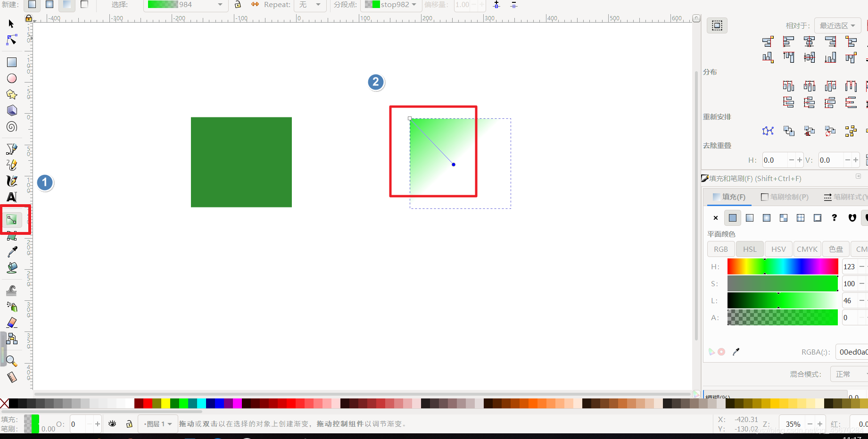The width and height of the screenshot is (868, 439).
Task: Select the Rectangle tool
Action: point(11,62)
